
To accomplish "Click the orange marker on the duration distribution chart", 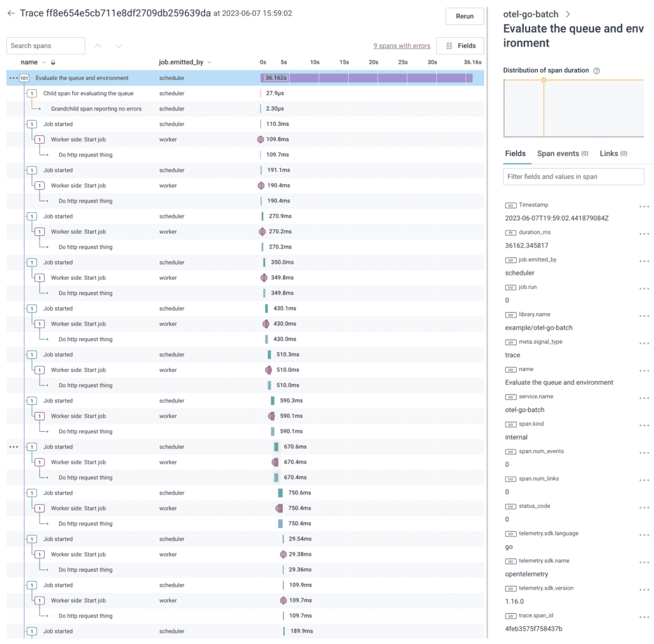I will point(544,80).
